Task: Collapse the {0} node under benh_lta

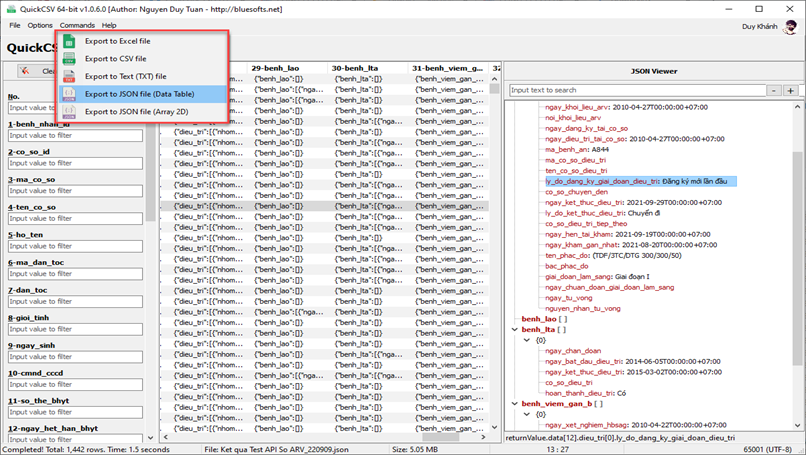Action: click(527, 340)
